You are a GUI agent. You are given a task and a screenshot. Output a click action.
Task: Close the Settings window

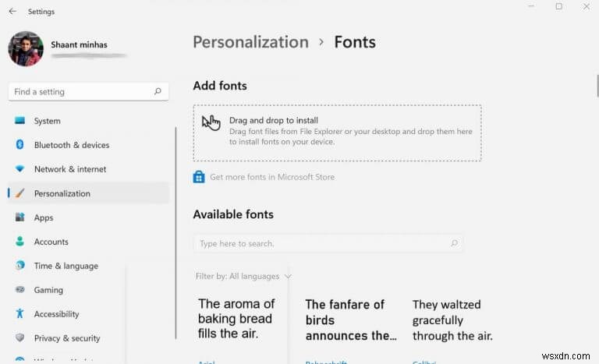coord(587,6)
